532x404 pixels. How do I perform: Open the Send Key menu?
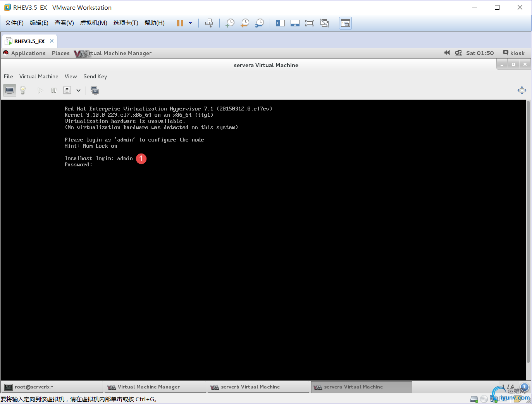95,76
